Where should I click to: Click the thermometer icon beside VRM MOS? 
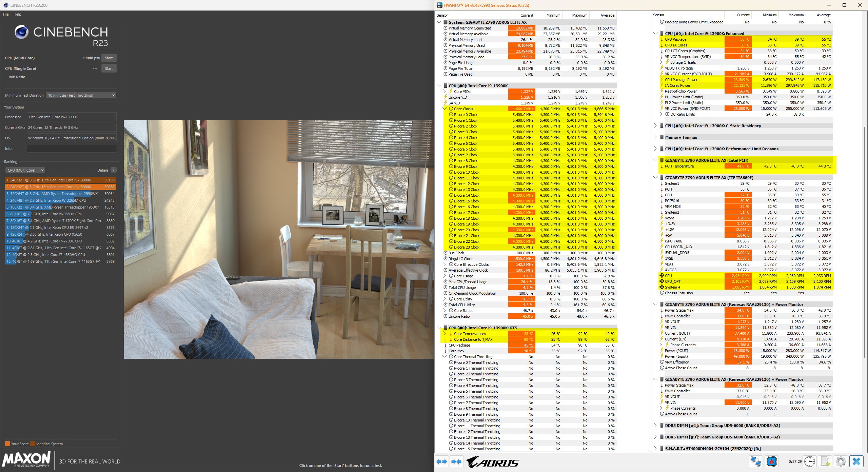[662, 206]
